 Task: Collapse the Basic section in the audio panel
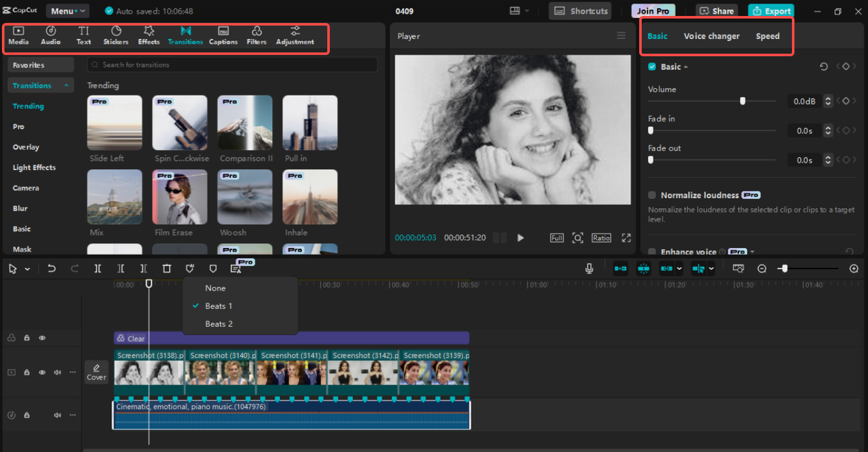pos(686,66)
